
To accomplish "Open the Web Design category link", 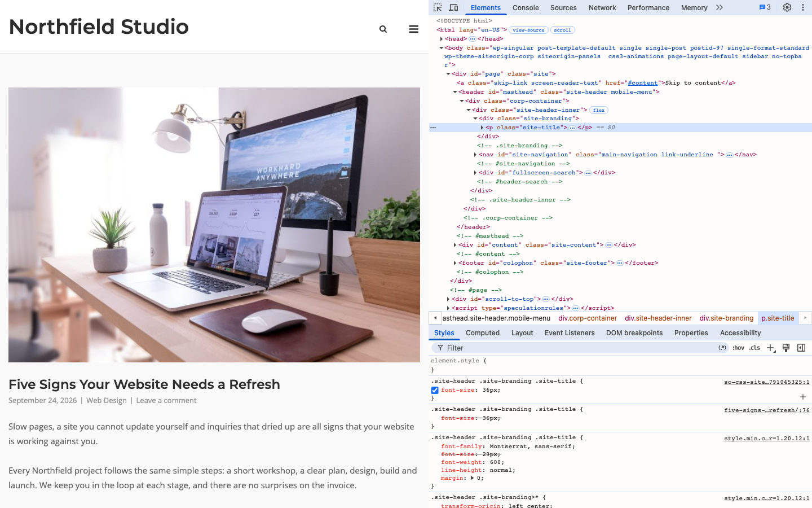I will click(107, 400).
